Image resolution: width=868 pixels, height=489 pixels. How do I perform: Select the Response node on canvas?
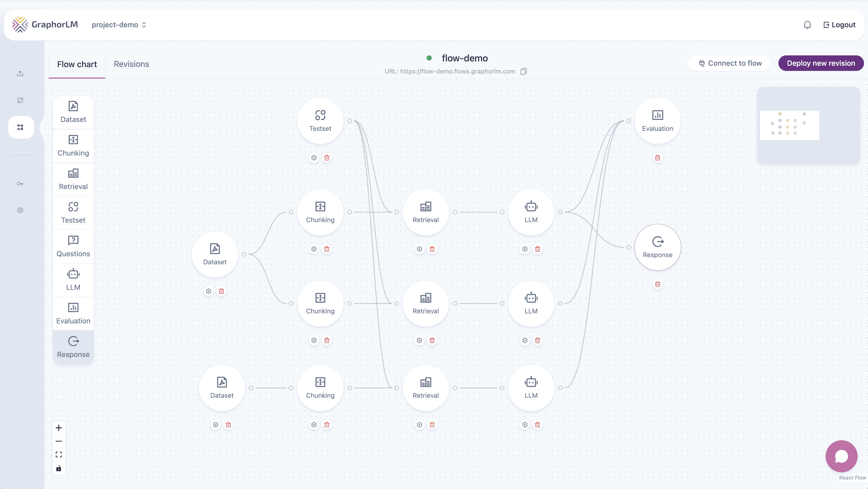coord(657,247)
